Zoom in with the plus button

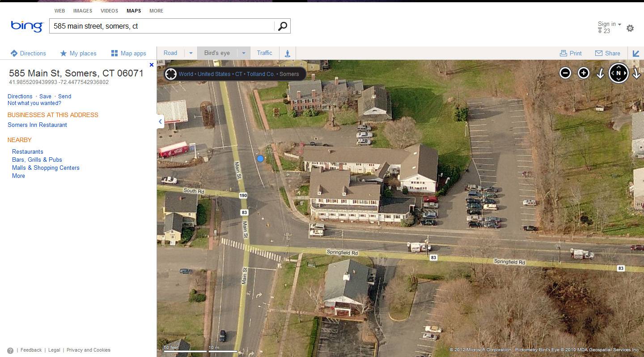[584, 72]
